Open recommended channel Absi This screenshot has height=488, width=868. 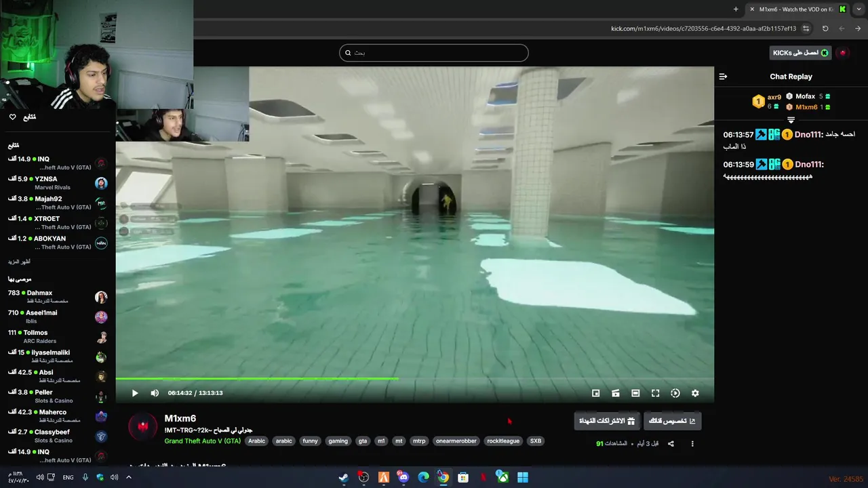[x=58, y=376]
